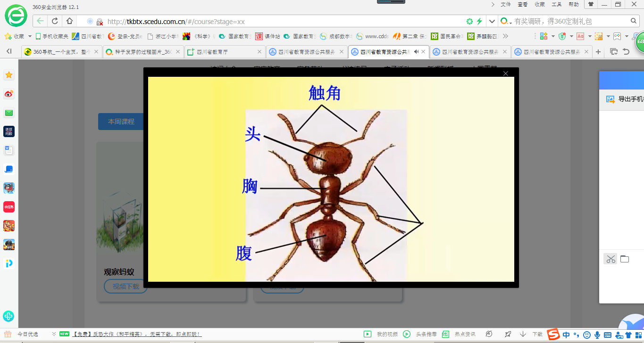Viewport: 644px width, 343px height.
Task: Click the 手机收藏夹 bookmark
Action: [x=52, y=36]
